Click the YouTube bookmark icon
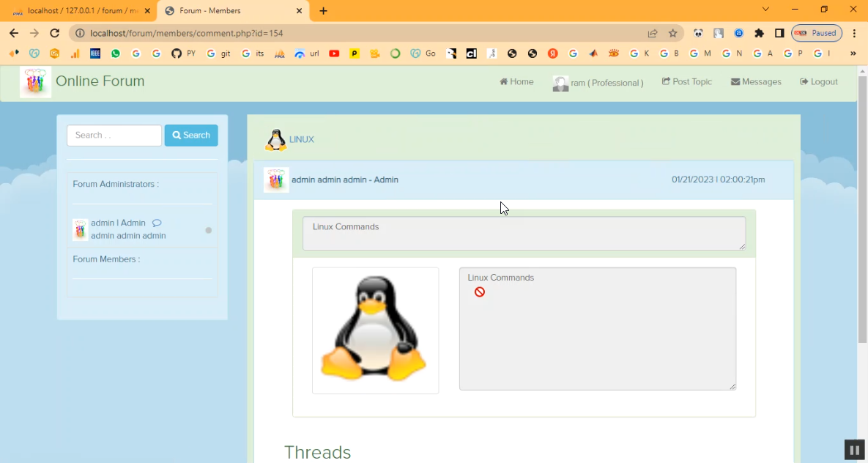 coord(334,53)
